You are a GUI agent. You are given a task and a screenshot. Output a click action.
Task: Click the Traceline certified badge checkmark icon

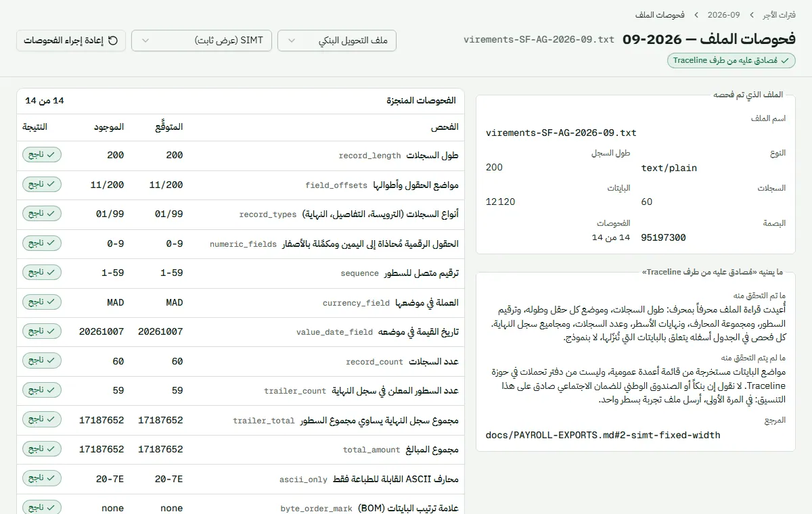pos(785,60)
